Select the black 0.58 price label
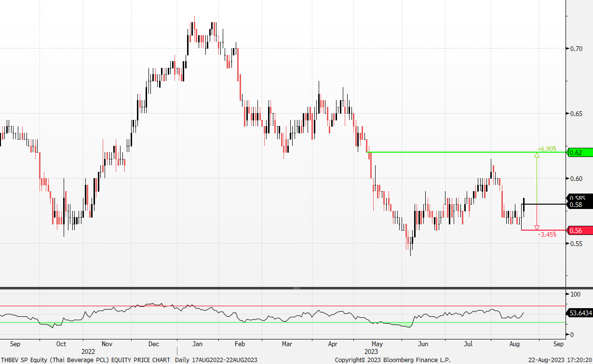 [580, 205]
